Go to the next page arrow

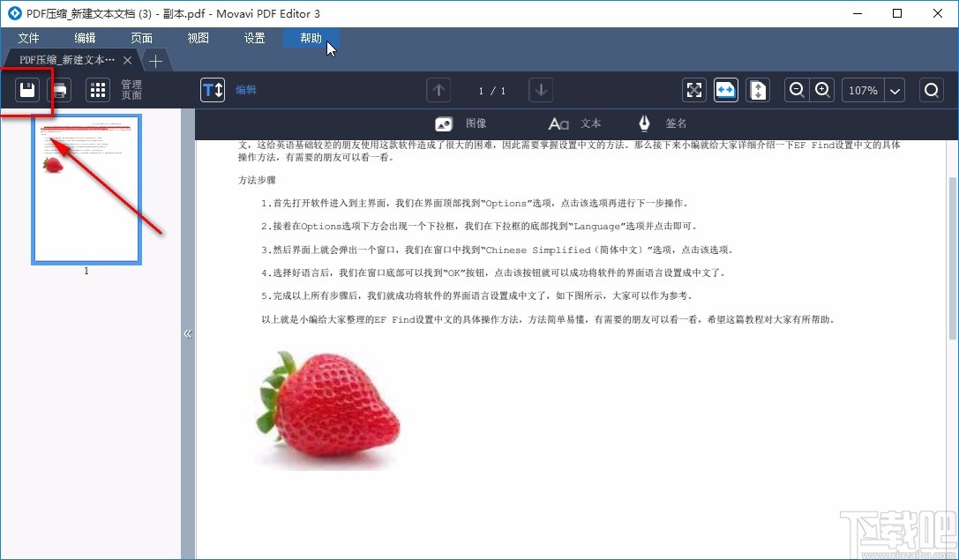tap(540, 89)
